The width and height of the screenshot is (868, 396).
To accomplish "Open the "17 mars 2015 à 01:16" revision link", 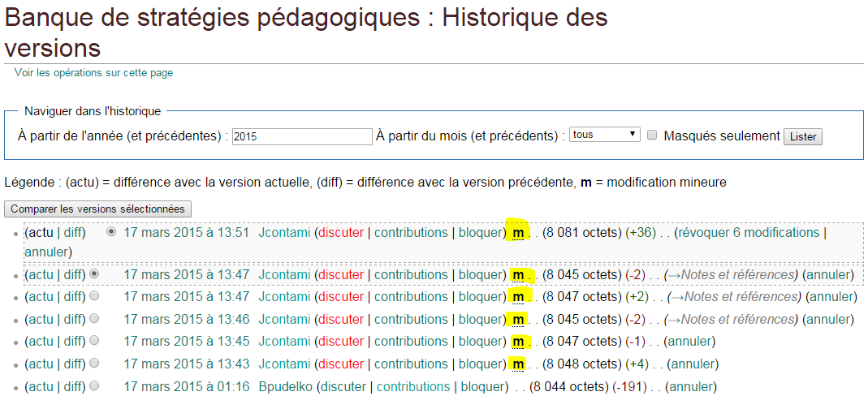I will (x=186, y=387).
